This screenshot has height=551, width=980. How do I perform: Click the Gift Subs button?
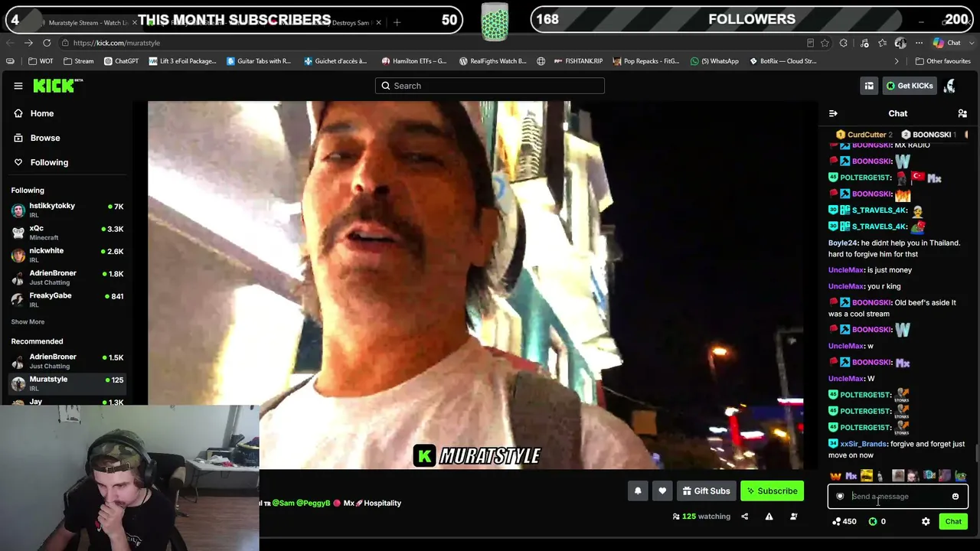[x=705, y=491]
